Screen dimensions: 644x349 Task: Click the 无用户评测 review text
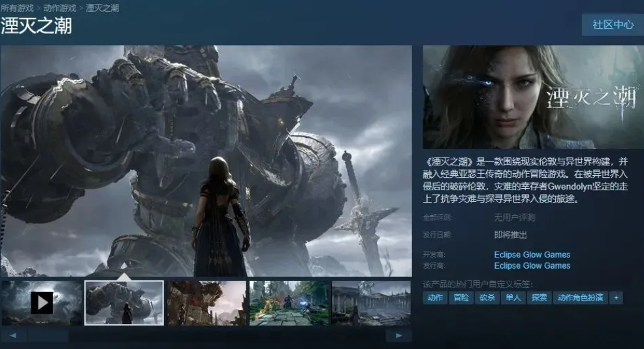click(x=514, y=218)
